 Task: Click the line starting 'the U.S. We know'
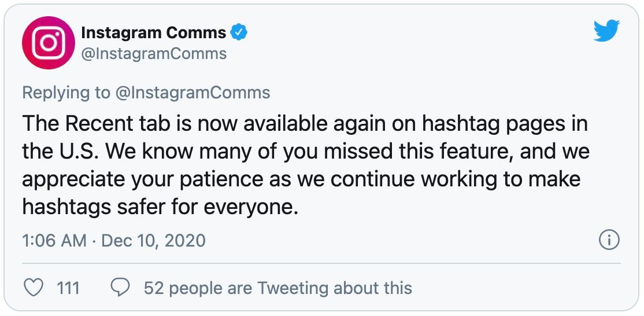click(306, 152)
